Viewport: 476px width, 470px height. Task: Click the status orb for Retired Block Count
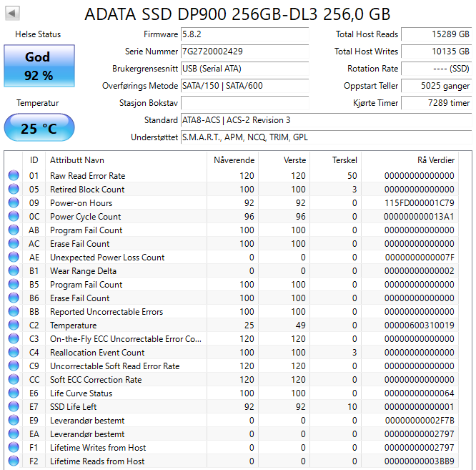[x=14, y=189]
